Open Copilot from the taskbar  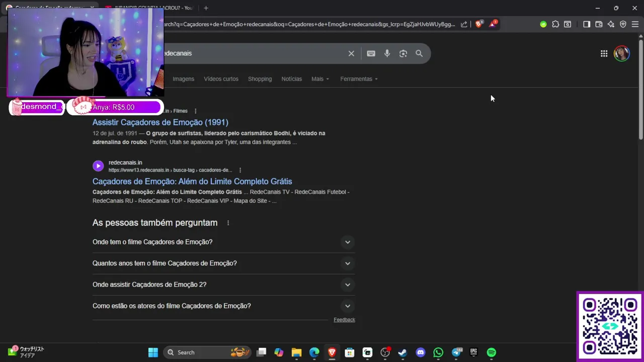click(279, 352)
